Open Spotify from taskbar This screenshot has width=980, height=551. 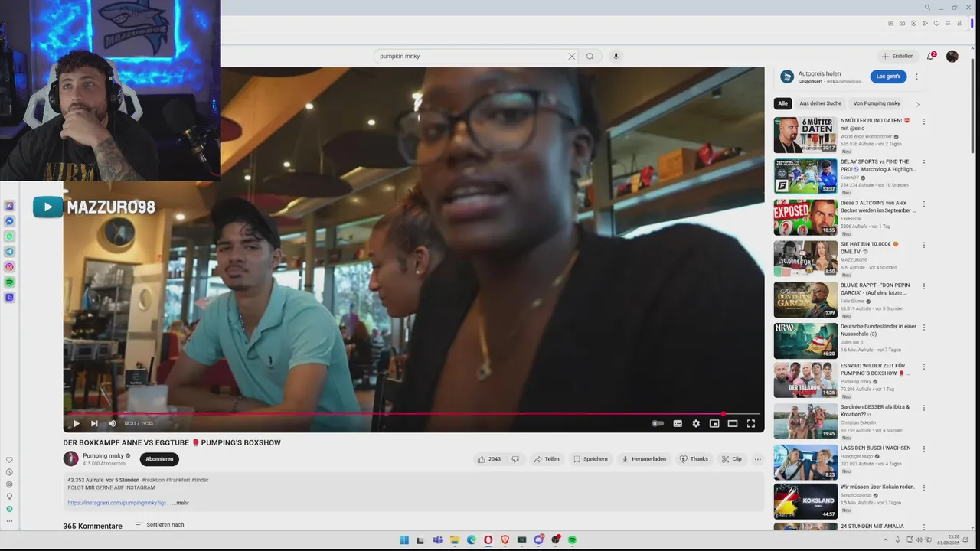click(572, 540)
